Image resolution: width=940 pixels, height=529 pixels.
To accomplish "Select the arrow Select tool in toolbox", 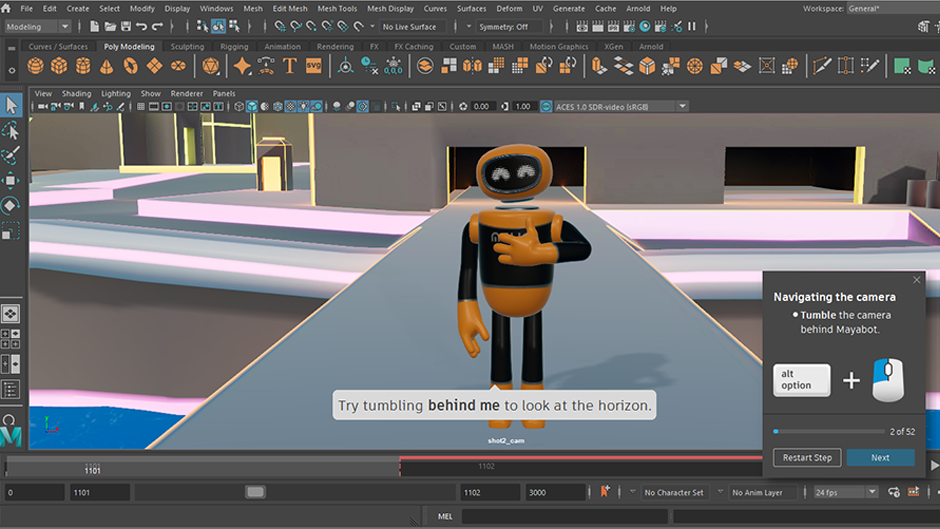I will [x=11, y=105].
